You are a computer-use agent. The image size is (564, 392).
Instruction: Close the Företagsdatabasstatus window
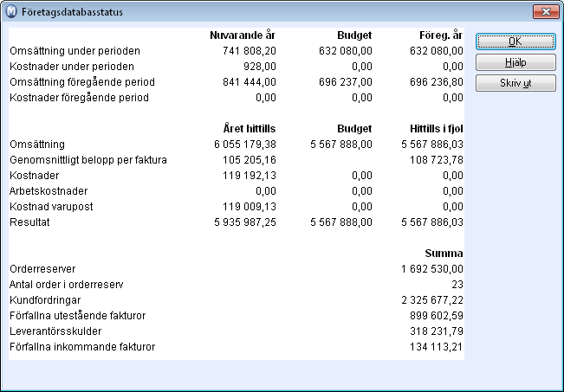[546, 11]
